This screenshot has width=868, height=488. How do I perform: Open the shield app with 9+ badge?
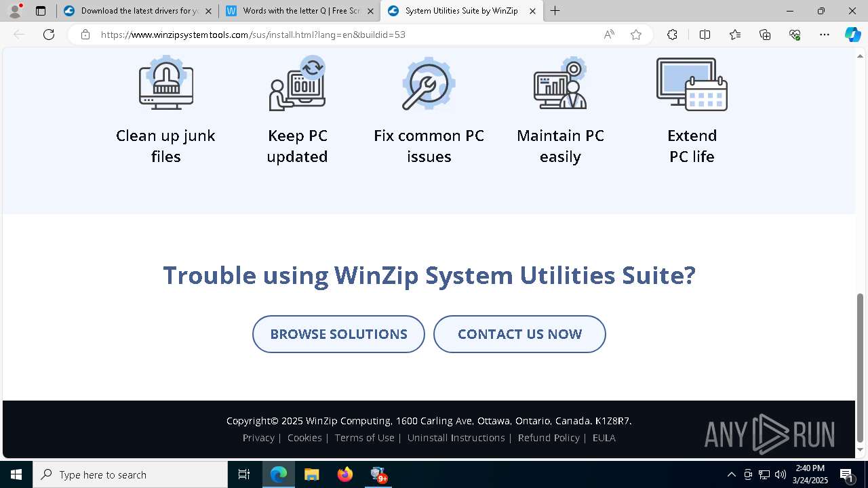click(378, 474)
